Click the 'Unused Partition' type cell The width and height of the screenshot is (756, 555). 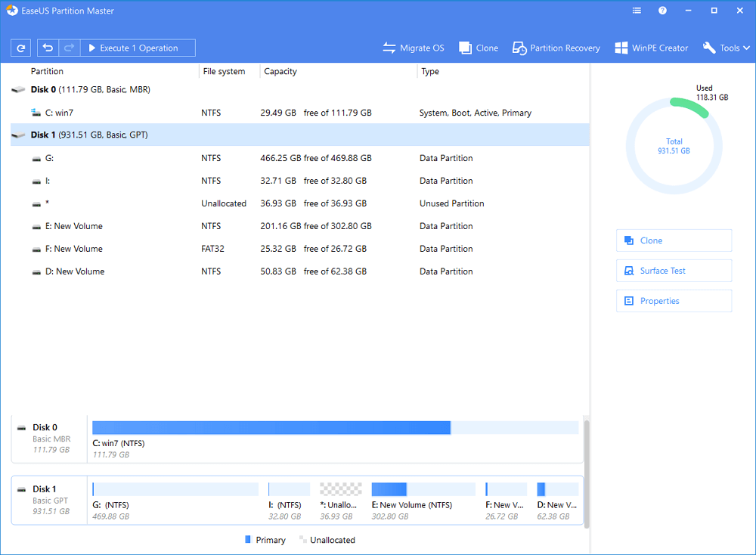tap(452, 203)
